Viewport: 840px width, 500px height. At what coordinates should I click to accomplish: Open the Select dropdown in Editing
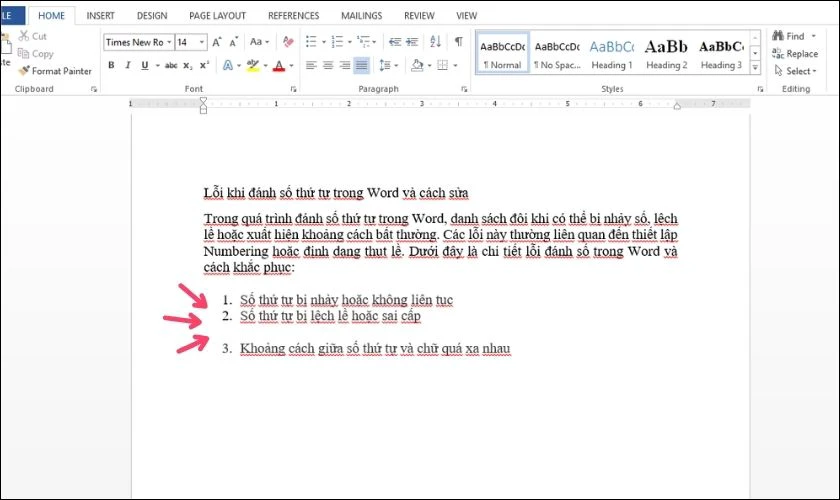(796, 71)
